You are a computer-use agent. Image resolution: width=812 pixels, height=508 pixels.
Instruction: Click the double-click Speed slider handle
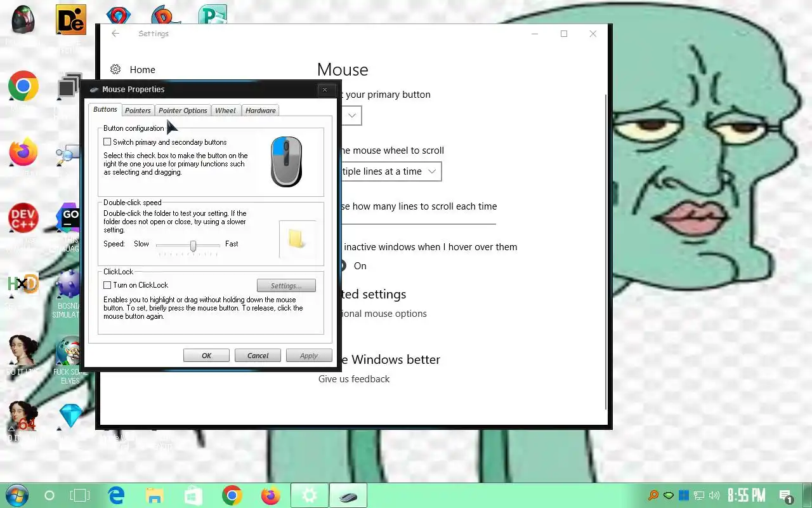pos(193,246)
